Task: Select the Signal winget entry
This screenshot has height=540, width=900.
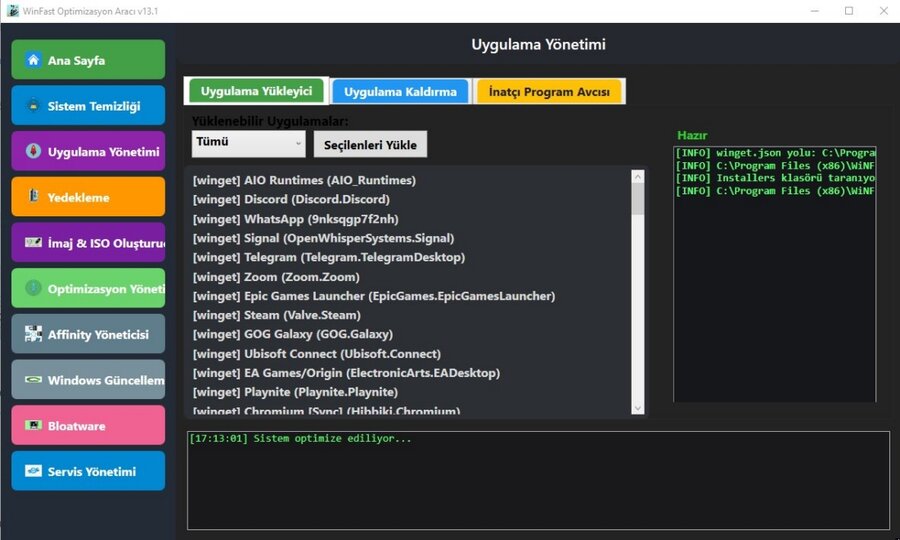Action: click(408, 238)
